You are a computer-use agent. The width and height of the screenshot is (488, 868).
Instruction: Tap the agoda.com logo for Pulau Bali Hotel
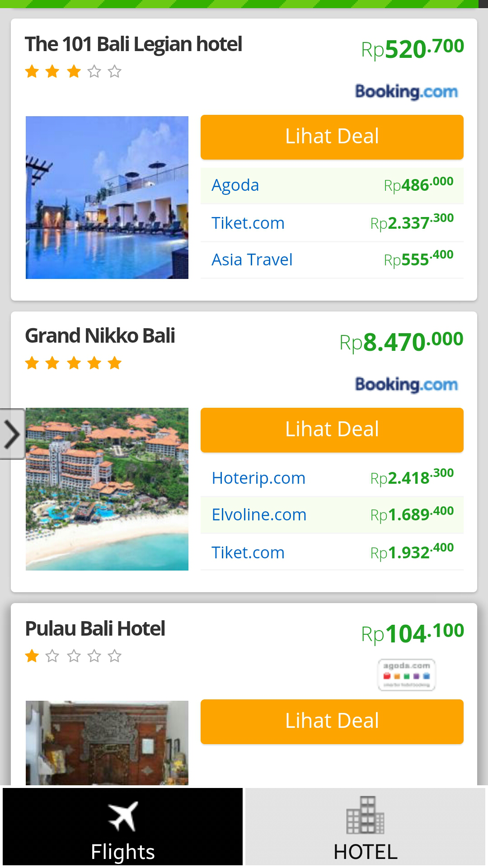point(406,675)
